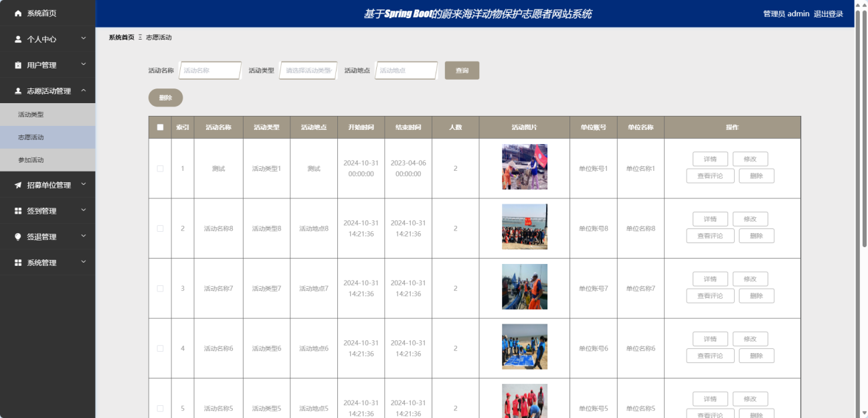Click the 系统首页 breadcrumb link
The image size is (868, 418).
[121, 38]
